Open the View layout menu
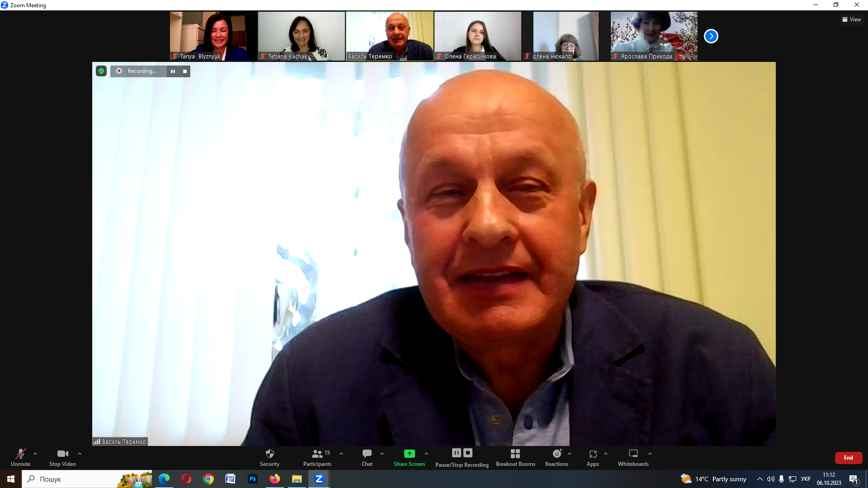 click(851, 19)
